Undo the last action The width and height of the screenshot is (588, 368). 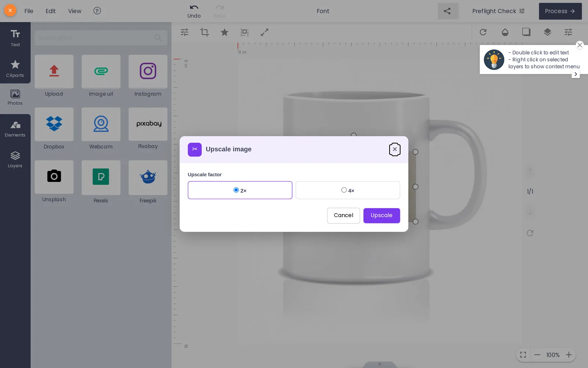194,11
